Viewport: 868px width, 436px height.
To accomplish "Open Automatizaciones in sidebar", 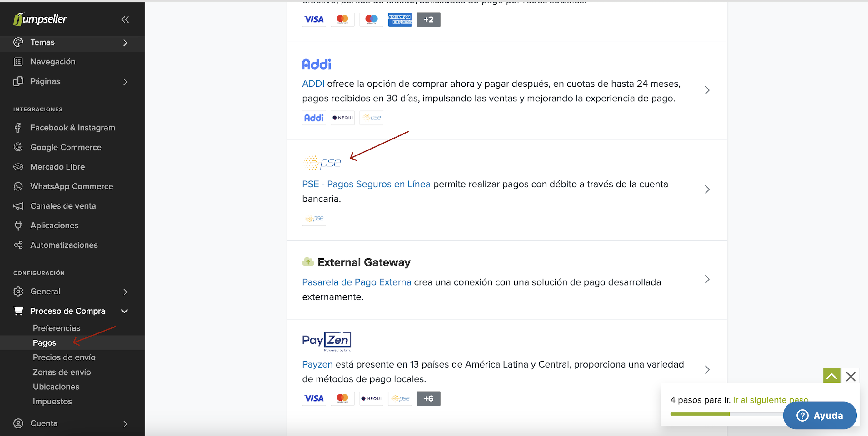I will pos(64,245).
